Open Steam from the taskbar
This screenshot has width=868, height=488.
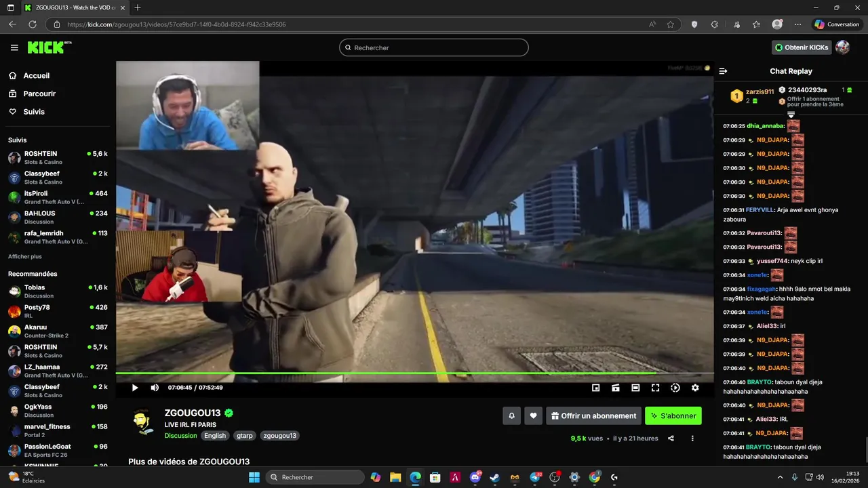point(494,477)
